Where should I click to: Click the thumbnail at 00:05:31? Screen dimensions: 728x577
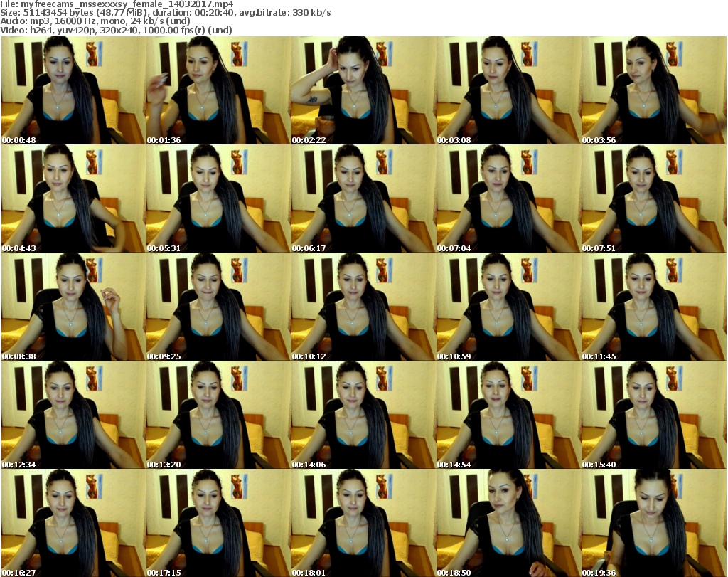coord(219,198)
